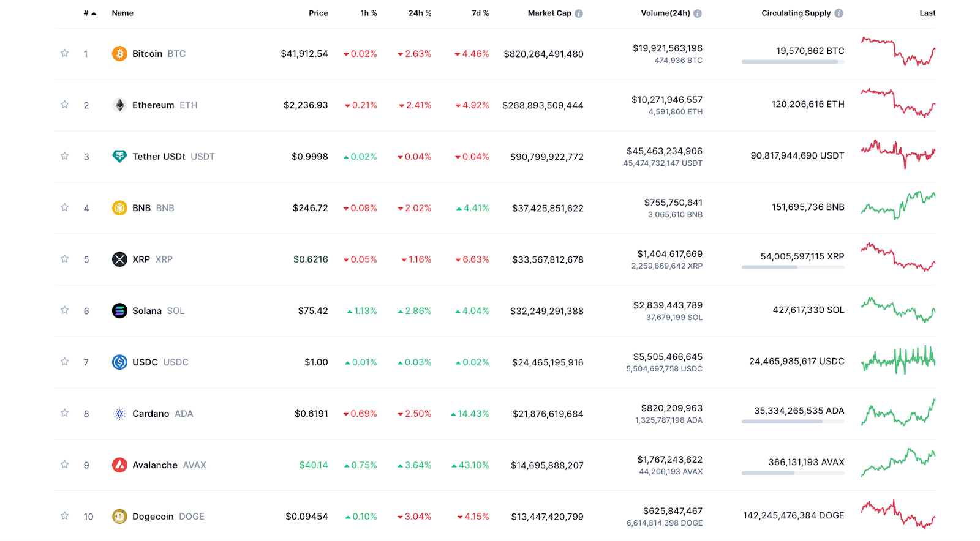Click Solana price $75.42
The width and height of the screenshot is (980, 541).
(x=313, y=311)
